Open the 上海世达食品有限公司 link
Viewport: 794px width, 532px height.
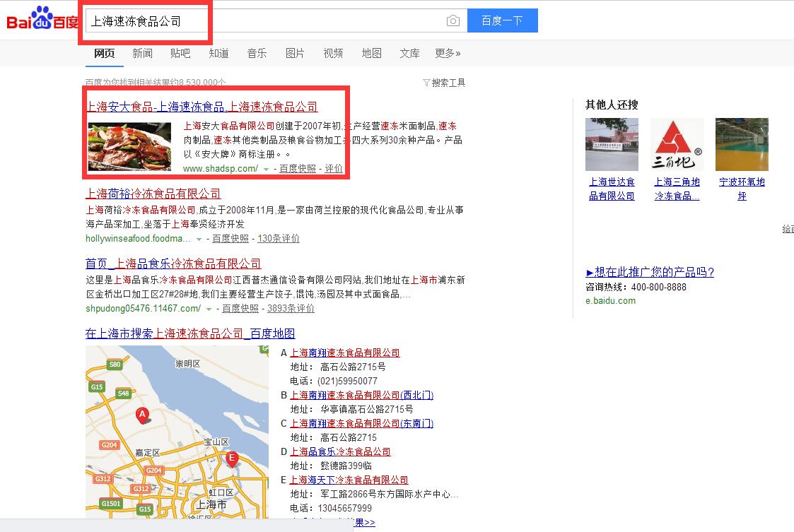point(612,189)
